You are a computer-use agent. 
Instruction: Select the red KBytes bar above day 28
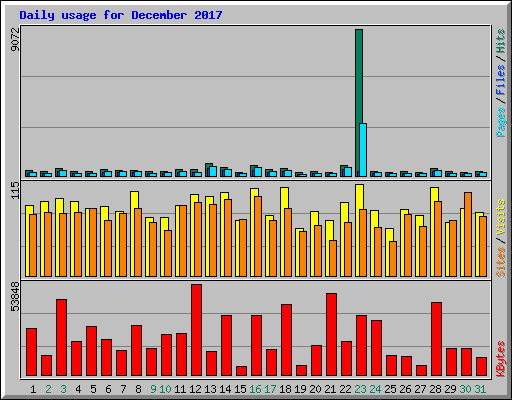coord(436,339)
